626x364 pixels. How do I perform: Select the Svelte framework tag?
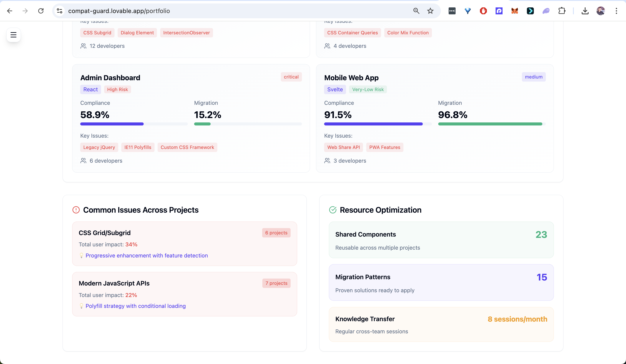click(x=335, y=89)
